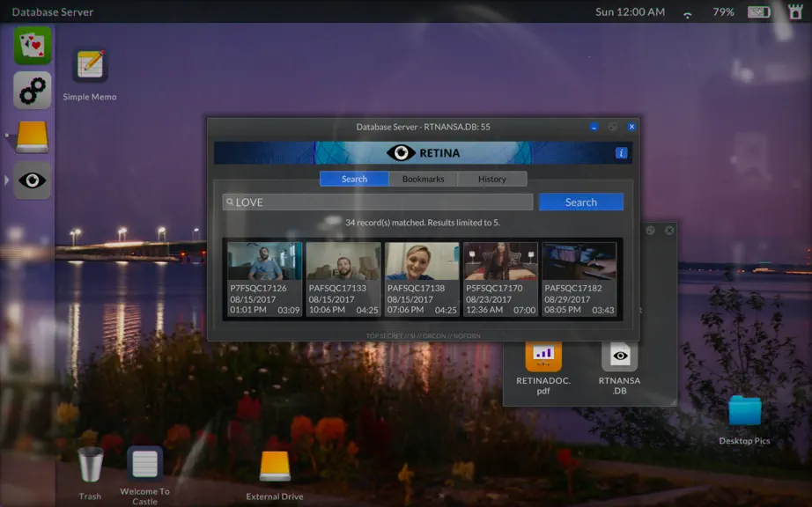Click the 07:06 PM time text
Screen dimensions: 812x507
[x=405, y=309]
